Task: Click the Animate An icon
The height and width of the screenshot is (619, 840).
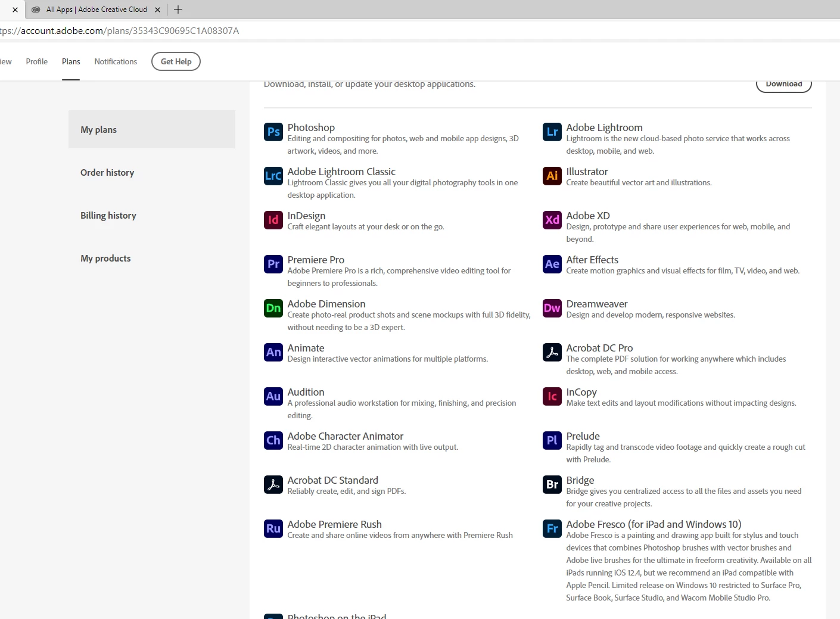Action: 273,352
